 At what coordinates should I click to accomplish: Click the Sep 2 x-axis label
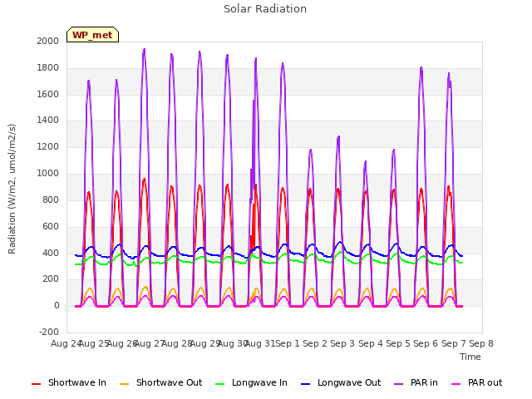click(x=315, y=343)
